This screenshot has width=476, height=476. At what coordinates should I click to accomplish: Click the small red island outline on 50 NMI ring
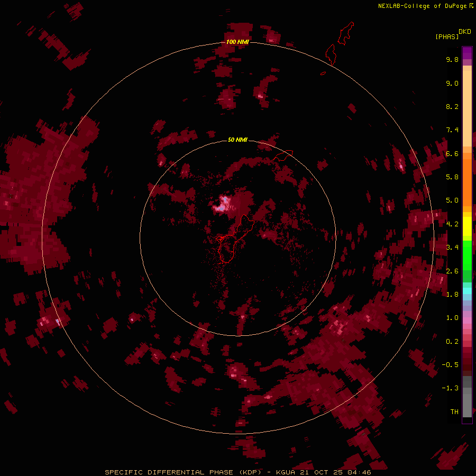(283, 155)
